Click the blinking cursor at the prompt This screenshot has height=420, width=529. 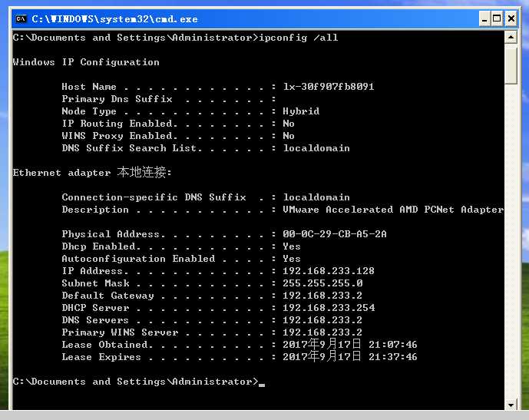(x=262, y=383)
